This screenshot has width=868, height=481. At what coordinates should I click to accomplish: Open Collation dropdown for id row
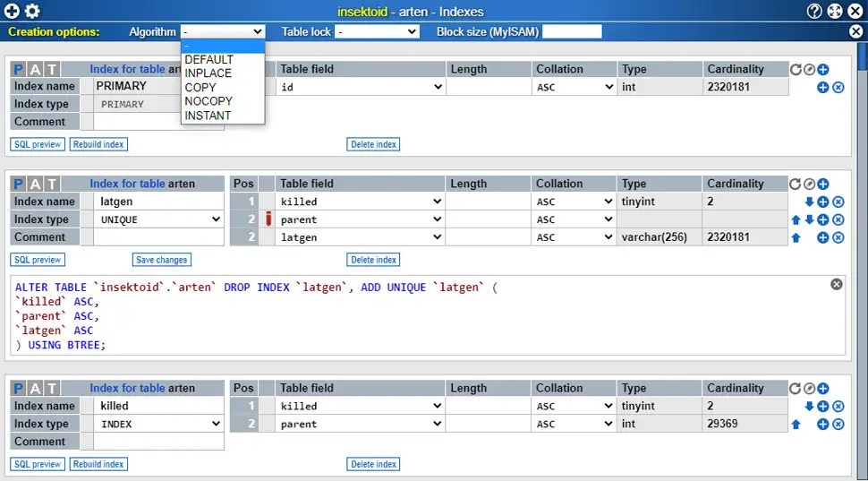point(574,87)
